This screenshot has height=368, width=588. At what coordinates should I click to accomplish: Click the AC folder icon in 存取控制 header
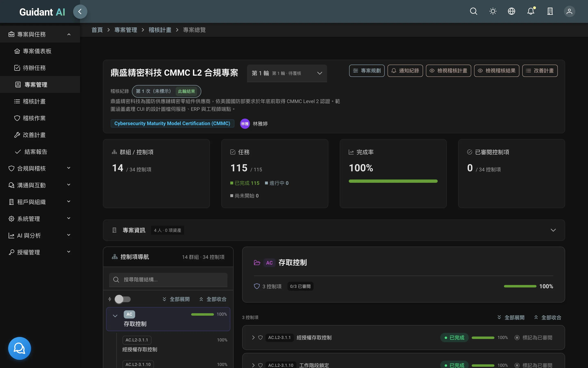(x=257, y=263)
